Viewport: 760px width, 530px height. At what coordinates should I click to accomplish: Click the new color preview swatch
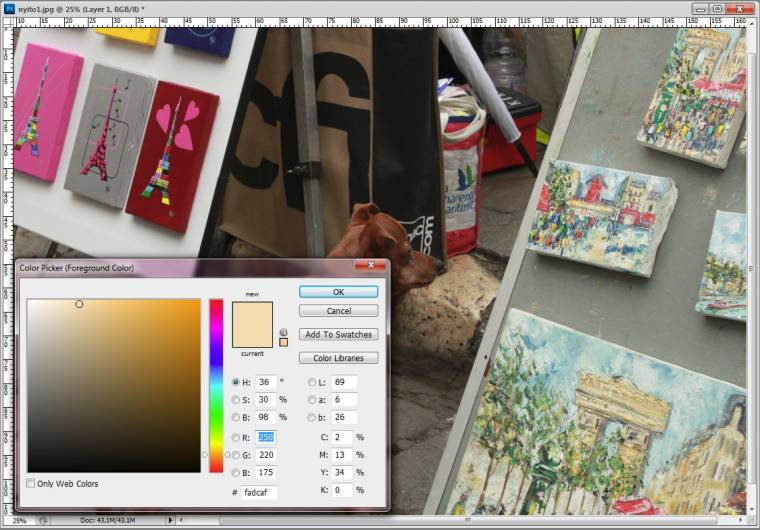[x=252, y=313]
